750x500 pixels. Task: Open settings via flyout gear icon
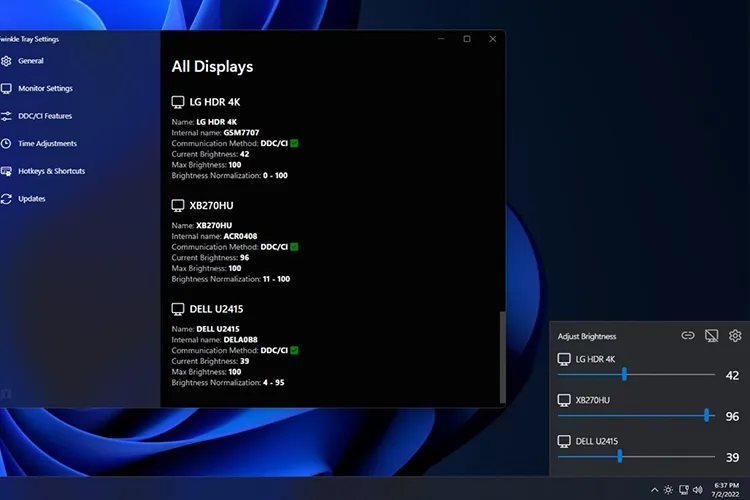click(x=735, y=336)
